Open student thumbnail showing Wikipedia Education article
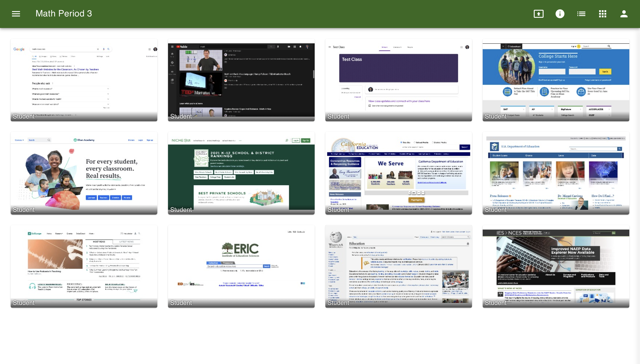 click(398, 266)
